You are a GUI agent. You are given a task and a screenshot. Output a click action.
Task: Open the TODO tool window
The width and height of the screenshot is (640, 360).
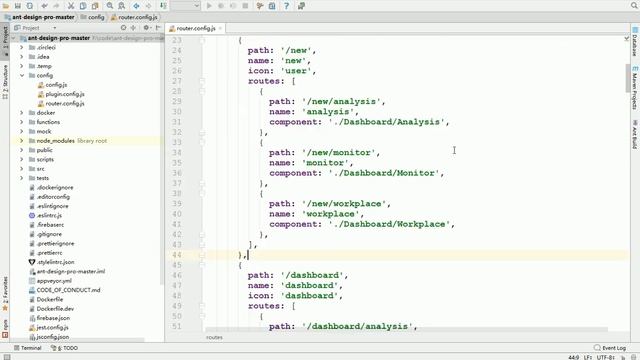pyautogui.click(x=64, y=348)
